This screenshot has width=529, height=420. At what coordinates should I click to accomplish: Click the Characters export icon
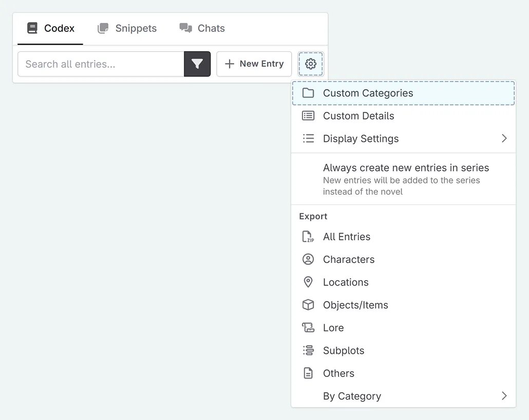[x=308, y=259]
